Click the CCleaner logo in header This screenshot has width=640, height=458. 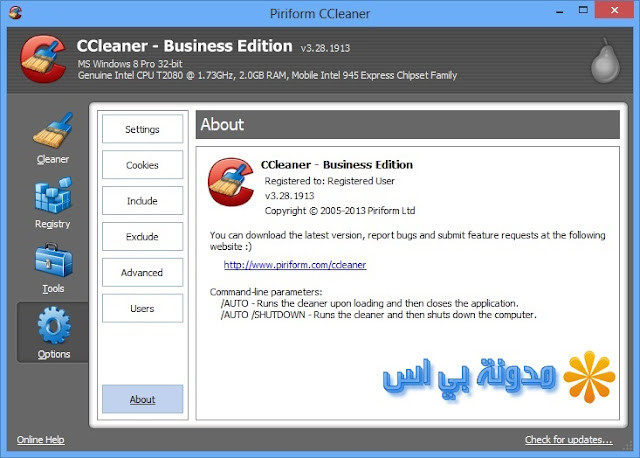pos(43,59)
